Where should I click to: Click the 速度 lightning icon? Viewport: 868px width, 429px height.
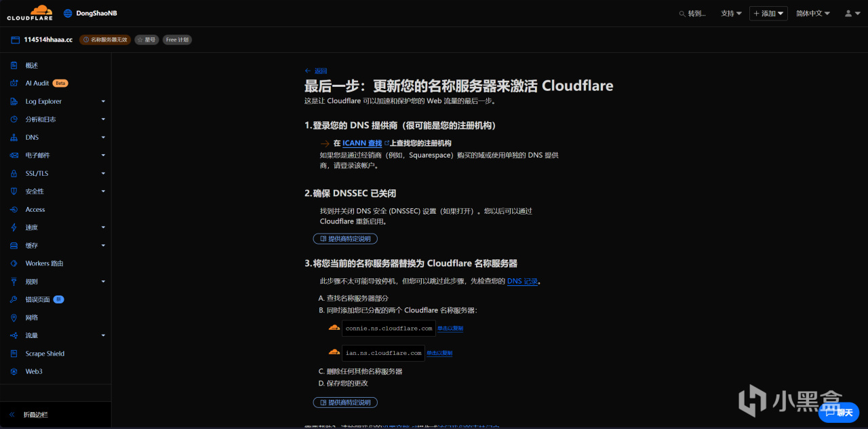pyautogui.click(x=14, y=227)
